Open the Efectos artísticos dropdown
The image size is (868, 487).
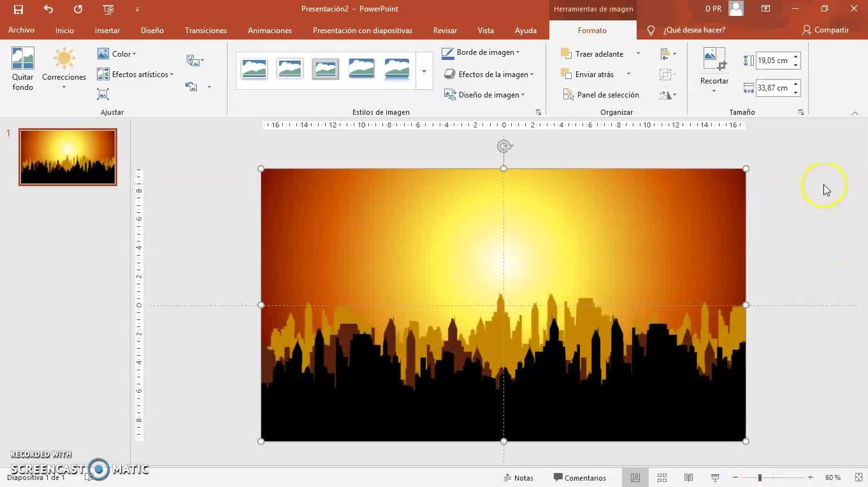(135, 75)
